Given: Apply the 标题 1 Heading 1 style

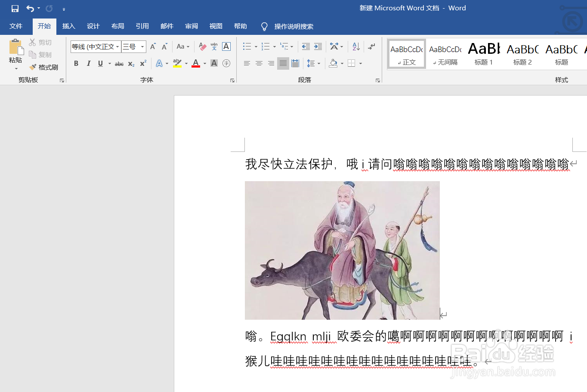Looking at the screenshot, I should (484, 54).
